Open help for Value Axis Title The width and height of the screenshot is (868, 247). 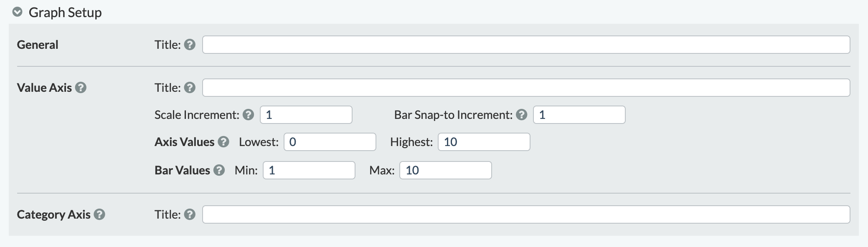[190, 88]
